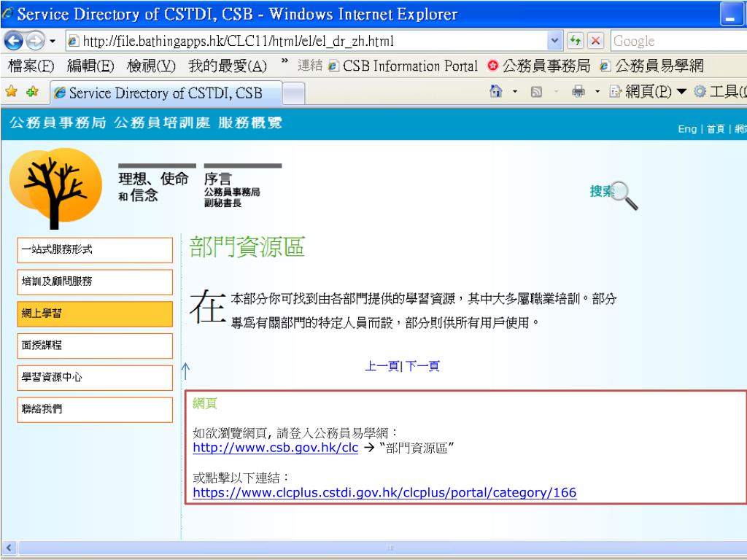Image resolution: width=747 pixels, height=560 pixels.
Task: Refresh the page with green arrows icon
Action: [575, 41]
